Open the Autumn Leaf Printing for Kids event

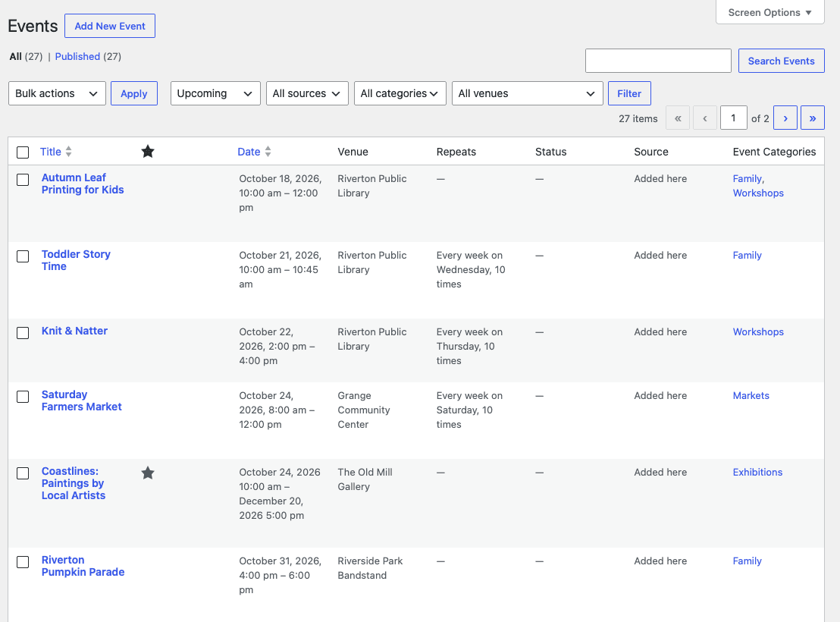tap(83, 184)
